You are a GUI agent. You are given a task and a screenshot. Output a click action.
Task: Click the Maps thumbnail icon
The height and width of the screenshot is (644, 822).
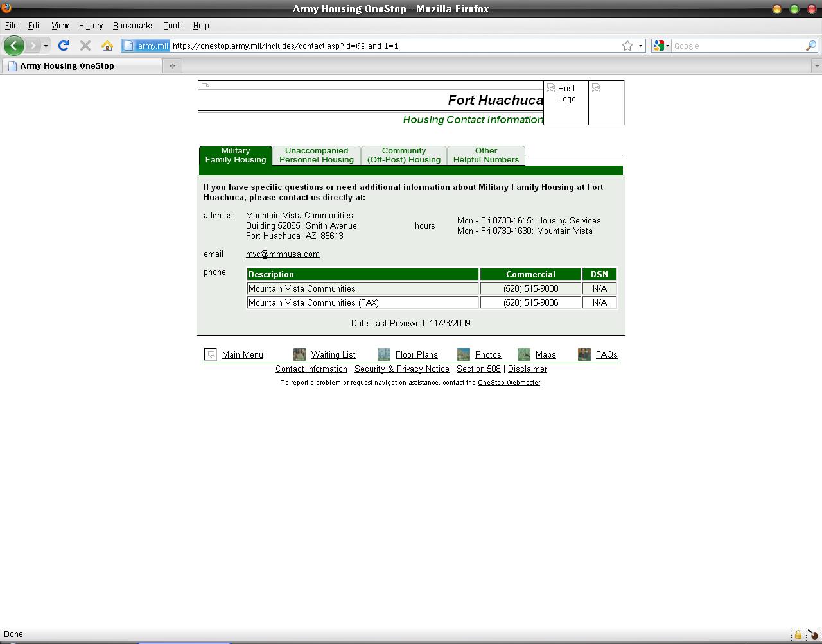coord(524,354)
